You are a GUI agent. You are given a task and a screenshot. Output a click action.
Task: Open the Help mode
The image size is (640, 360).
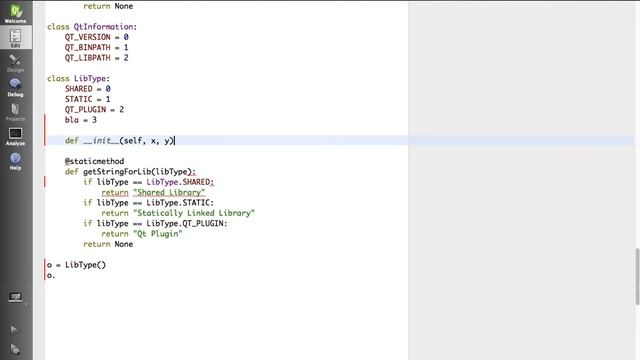pyautogui.click(x=16, y=160)
